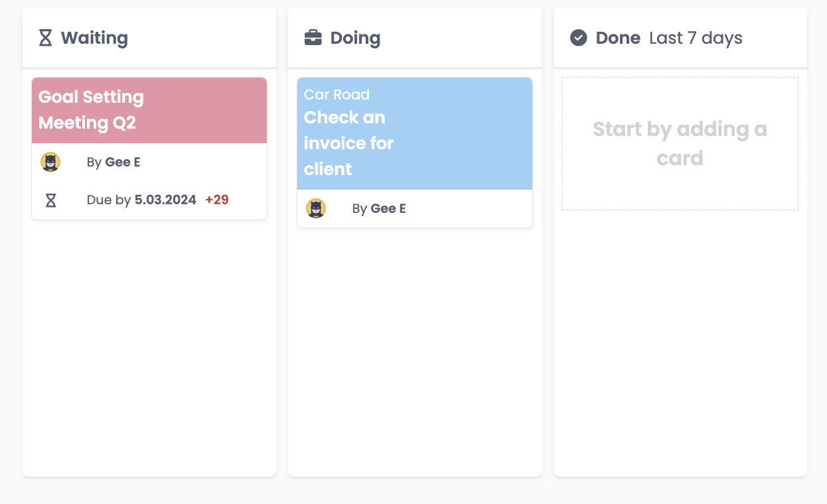Click the Doing column title
The height and width of the screenshot is (504, 827).
pyautogui.click(x=355, y=38)
